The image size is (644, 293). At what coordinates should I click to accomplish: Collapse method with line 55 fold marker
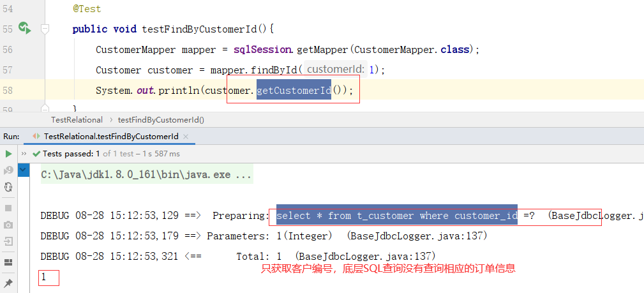[45, 29]
